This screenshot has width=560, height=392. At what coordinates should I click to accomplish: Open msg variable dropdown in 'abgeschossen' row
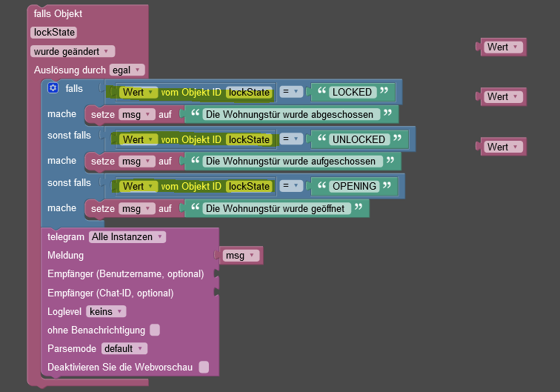137,115
